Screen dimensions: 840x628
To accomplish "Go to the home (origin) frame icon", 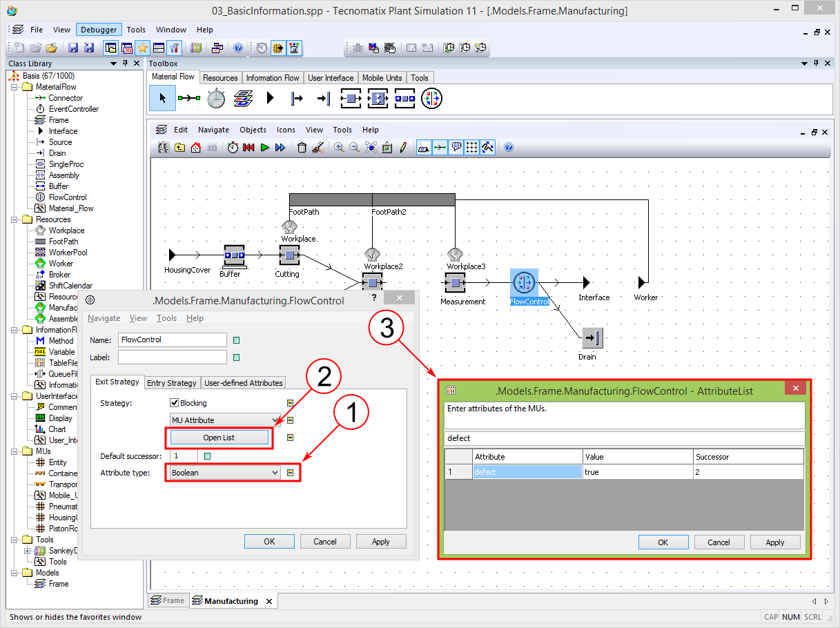I will 195,147.
